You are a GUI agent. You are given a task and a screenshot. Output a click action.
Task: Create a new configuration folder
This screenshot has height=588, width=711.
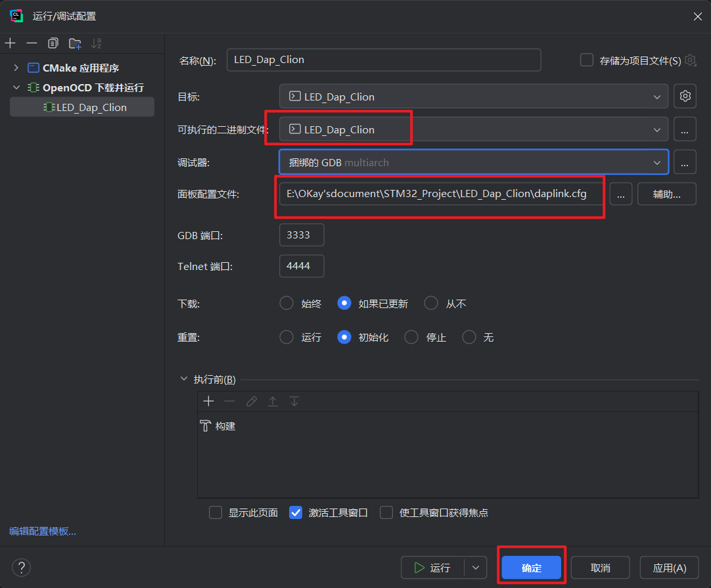[x=75, y=43]
